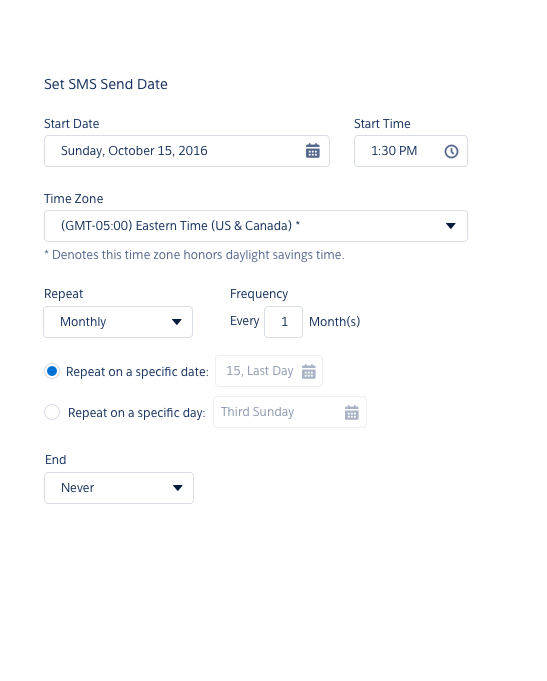Click the daylight savings note text
Screen dimensions: 547x681
tap(194, 255)
